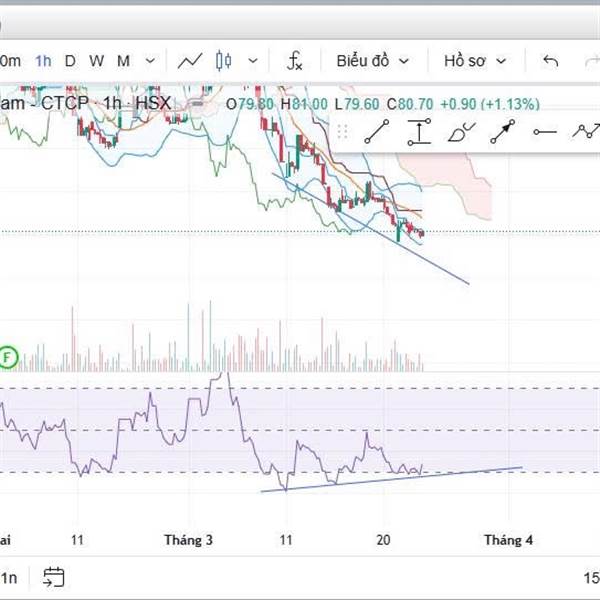Image resolution: width=600 pixels, height=600 pixels.
Task: Open the fx indicators menu
Action: tap(295, 61)
